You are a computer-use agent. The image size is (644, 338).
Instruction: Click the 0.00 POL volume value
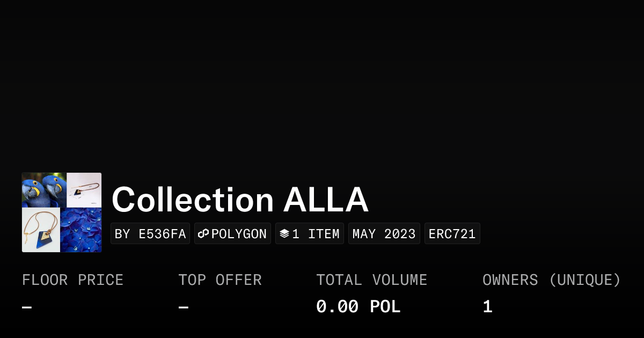coord(358,307)
